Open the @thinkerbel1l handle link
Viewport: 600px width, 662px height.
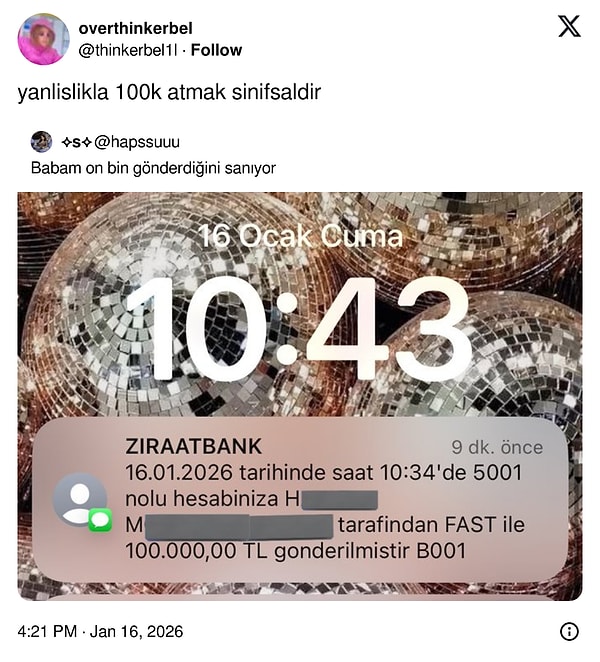128,50
